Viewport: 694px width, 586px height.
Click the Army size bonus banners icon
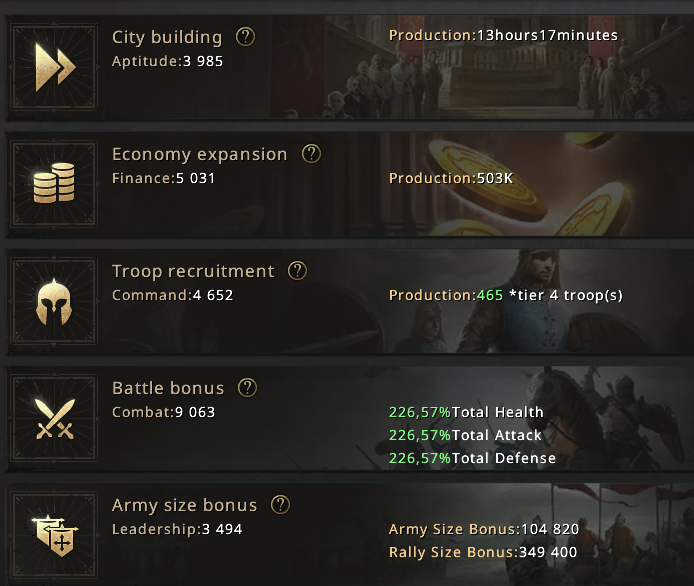54,536
